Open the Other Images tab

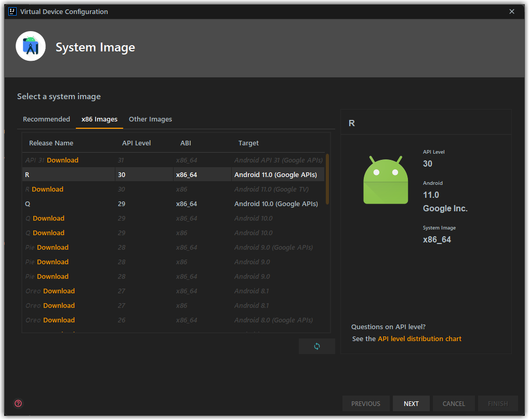point(150,119)
